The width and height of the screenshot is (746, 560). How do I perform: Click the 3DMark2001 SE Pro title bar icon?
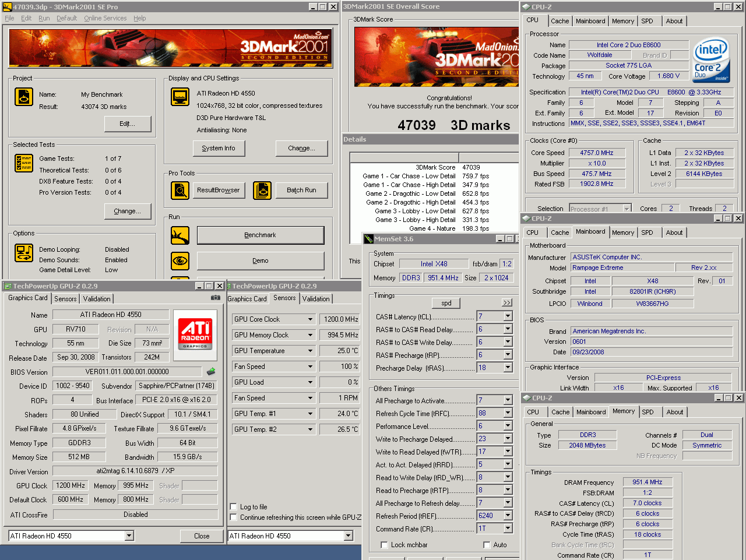[8, 7]
